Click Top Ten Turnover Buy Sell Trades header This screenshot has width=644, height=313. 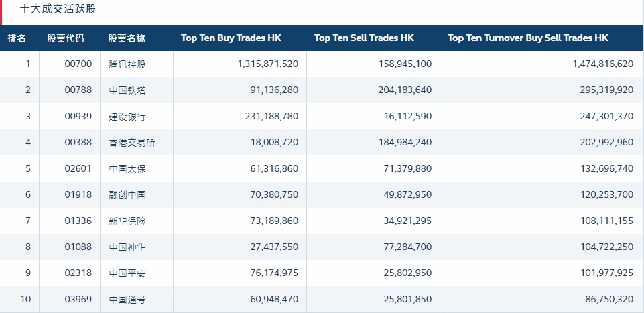click(x=527, y=38)
